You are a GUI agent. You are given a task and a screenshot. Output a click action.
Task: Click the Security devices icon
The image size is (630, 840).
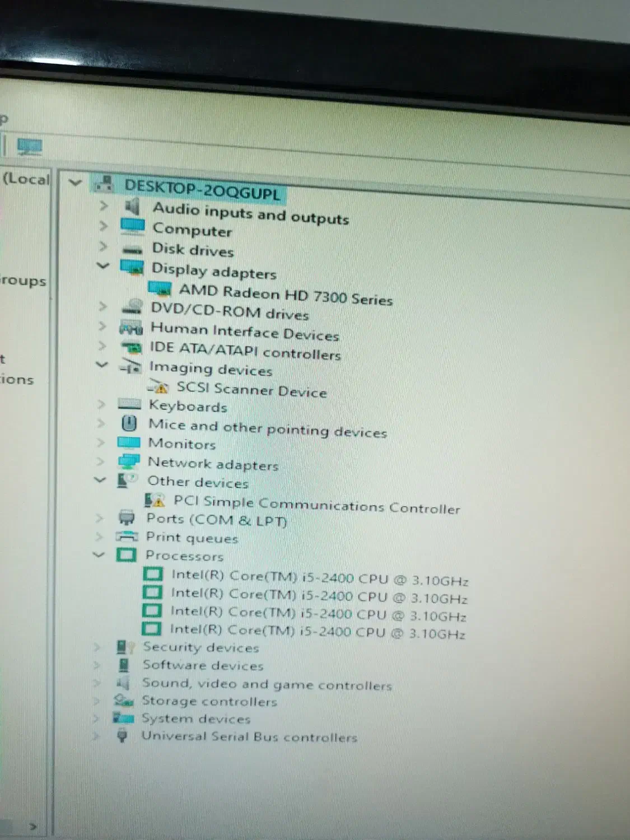point(124,647)
